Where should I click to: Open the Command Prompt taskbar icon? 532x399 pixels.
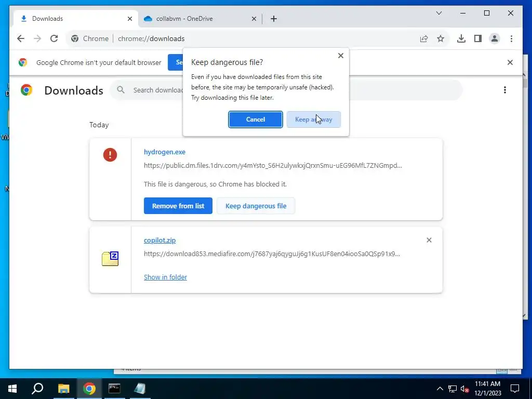point(114,389)
